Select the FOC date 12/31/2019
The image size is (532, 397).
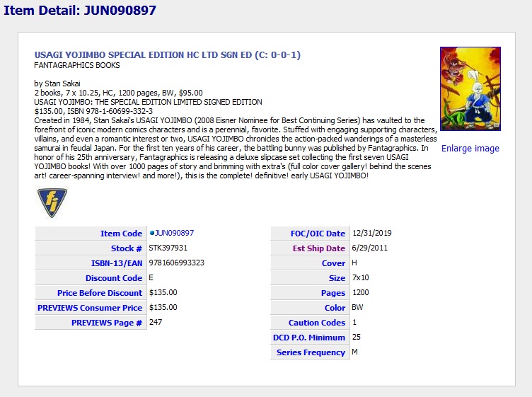point(372,233)
